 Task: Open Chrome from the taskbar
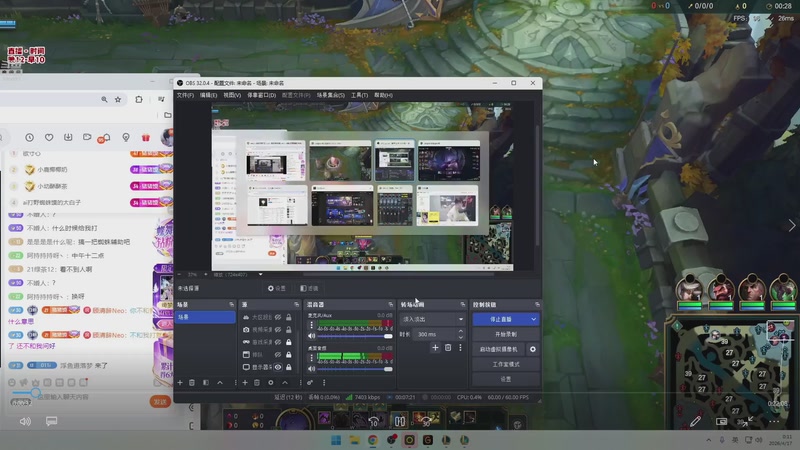[x=372, y=440]
